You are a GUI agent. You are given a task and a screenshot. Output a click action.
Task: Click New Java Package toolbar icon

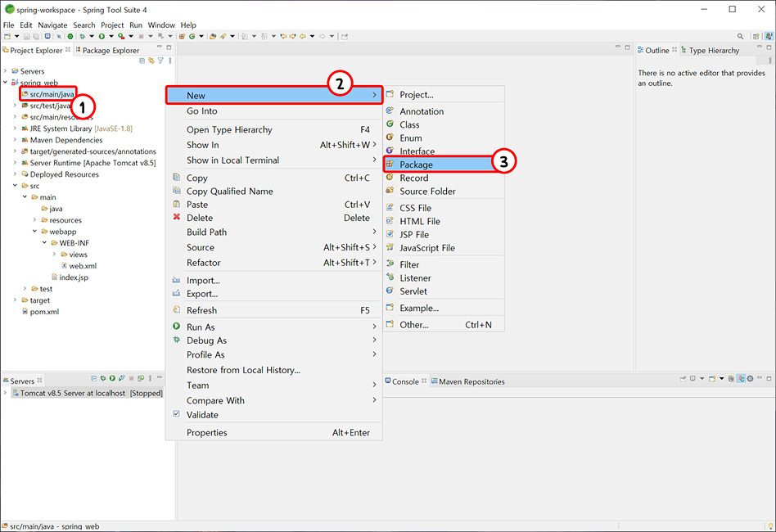(182, 36)
